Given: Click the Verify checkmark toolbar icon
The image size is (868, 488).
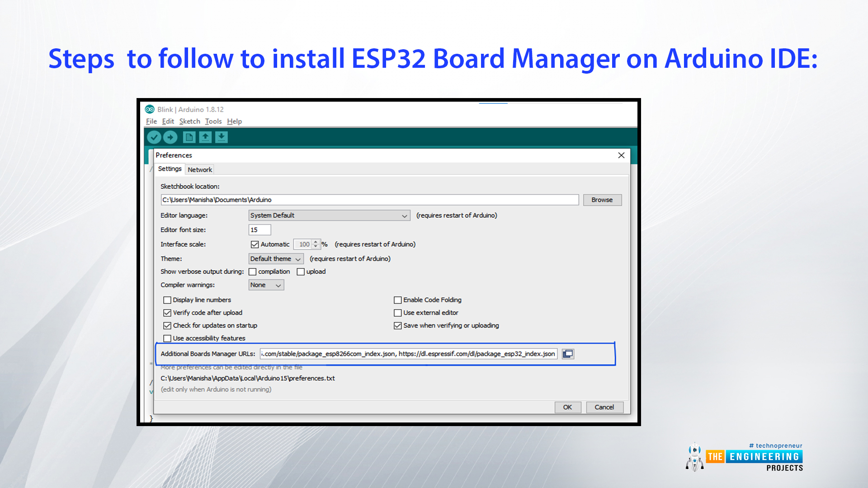Looking at the screenshot, I should (x=154, y=137).
